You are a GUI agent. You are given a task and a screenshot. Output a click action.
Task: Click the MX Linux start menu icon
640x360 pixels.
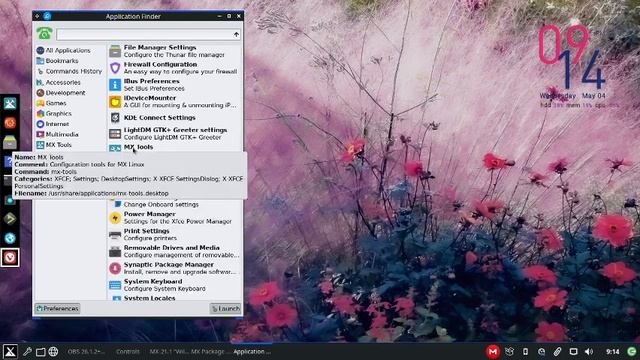click(10, 351)
